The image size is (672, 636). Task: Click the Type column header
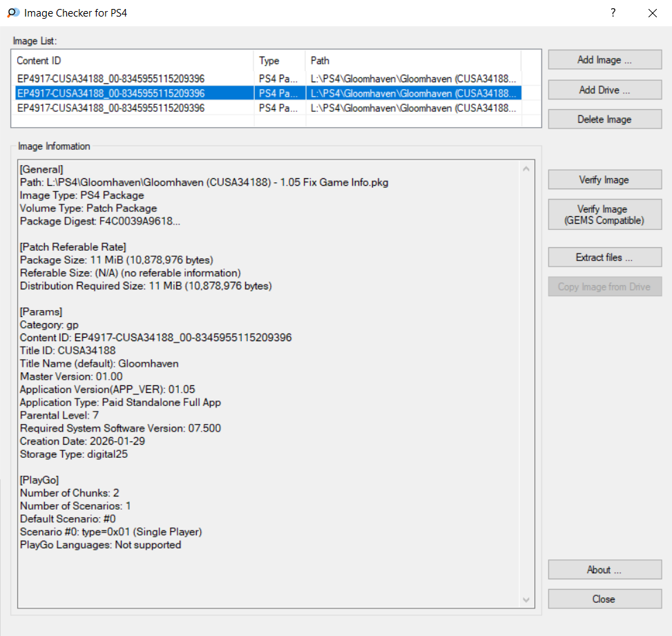click(280, 61)
